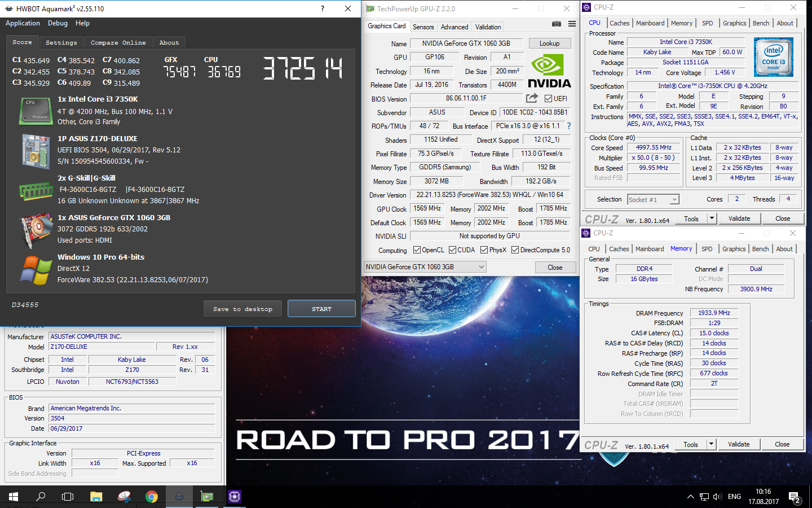Open the notification action center
This screenshot has width=812, height=508.
tap(795, 497)
